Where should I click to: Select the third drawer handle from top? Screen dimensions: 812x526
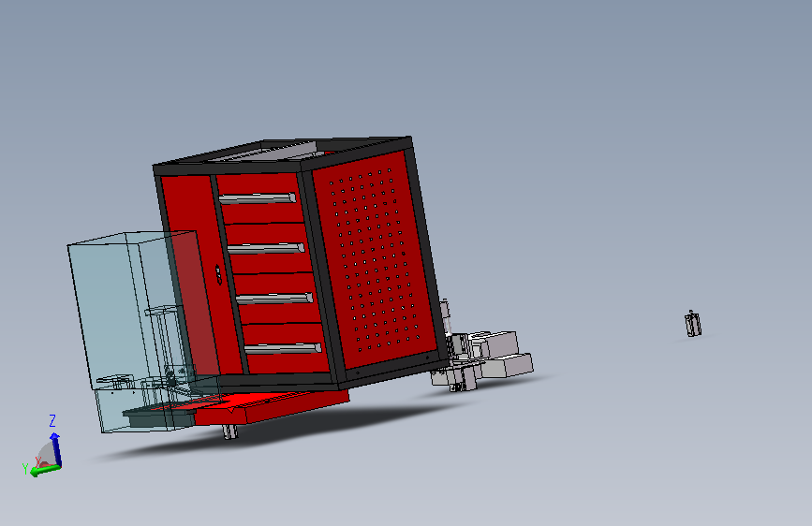(x=274, y=299)
